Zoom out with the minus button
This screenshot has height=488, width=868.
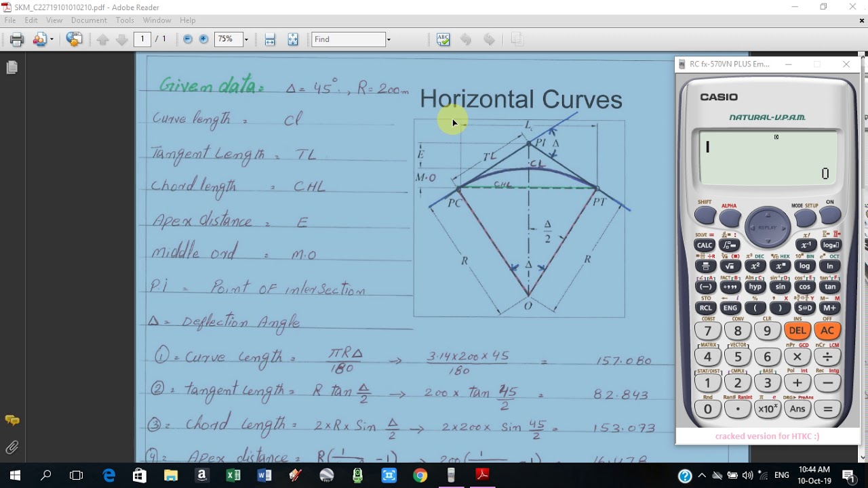point(188,39)
